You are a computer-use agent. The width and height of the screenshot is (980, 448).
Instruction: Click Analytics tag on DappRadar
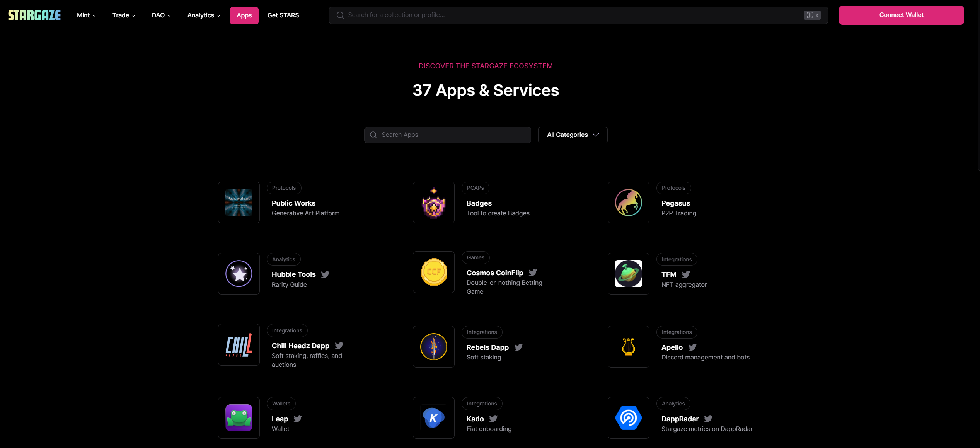coord(673,404)
